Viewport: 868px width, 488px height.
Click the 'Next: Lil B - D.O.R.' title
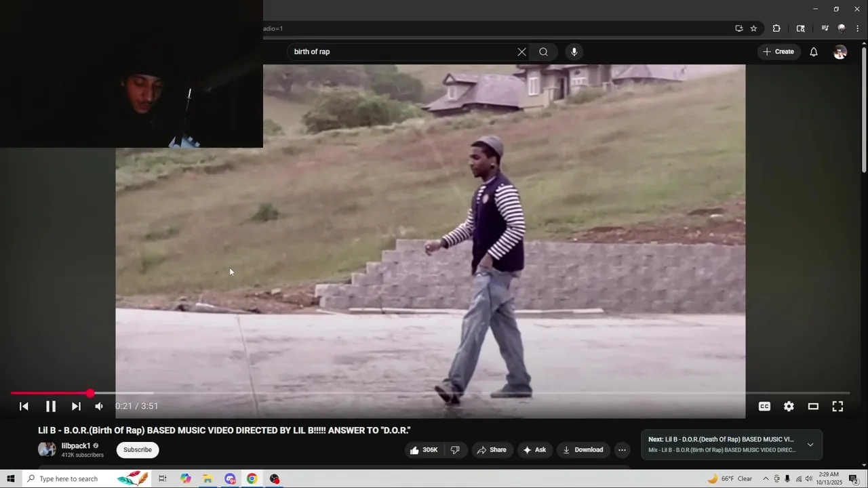(721, 440)
